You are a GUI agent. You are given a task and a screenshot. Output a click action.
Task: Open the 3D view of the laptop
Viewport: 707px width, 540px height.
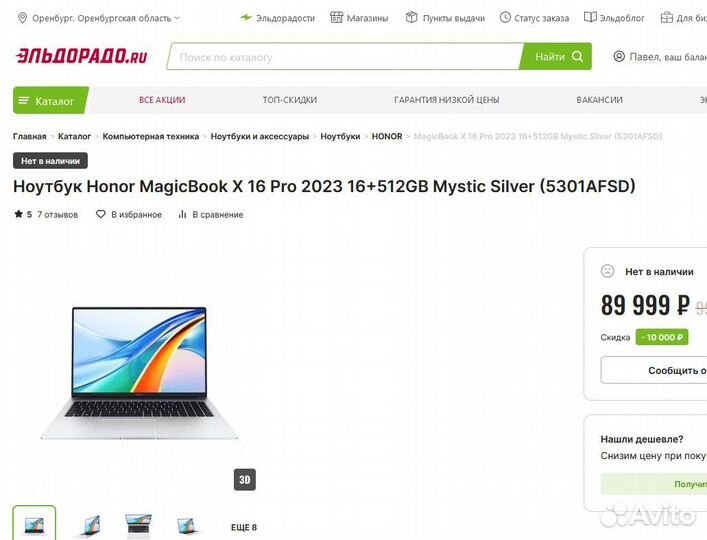pos(245,480)
